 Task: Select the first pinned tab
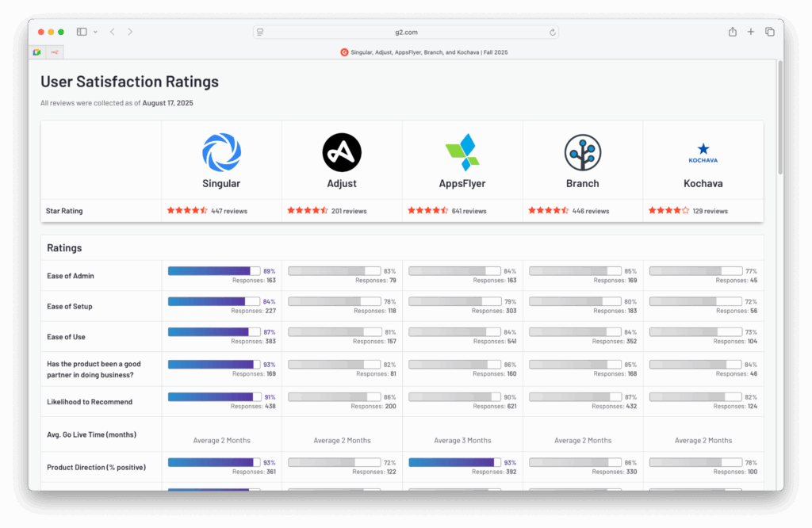pos(36,52)
